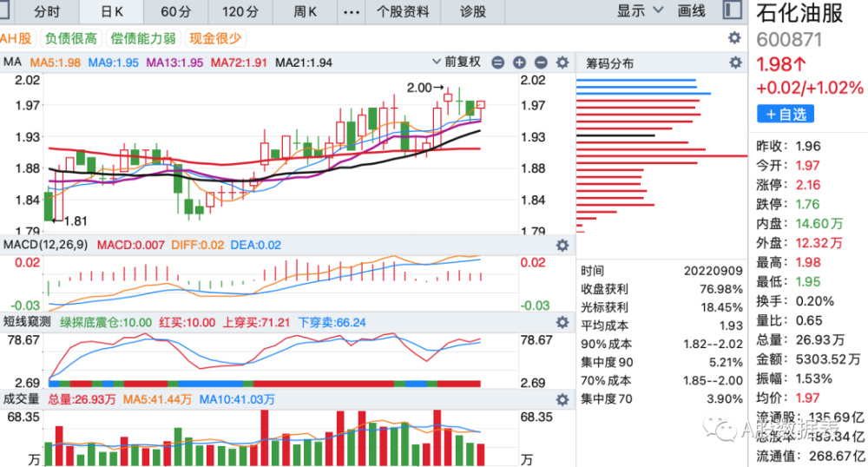
Task: Open MA indicator settings gear
Action: click(562, 62)
